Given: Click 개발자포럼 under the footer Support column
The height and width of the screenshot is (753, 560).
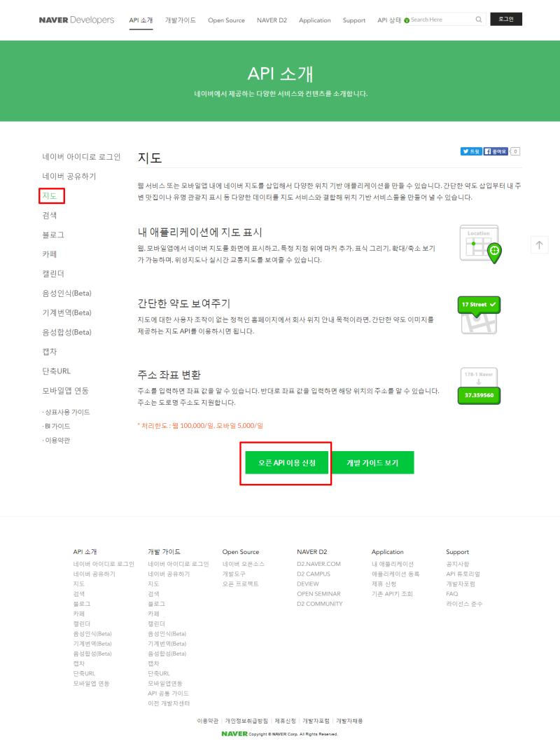Looking at the screenshot, I should pos(461,584).
